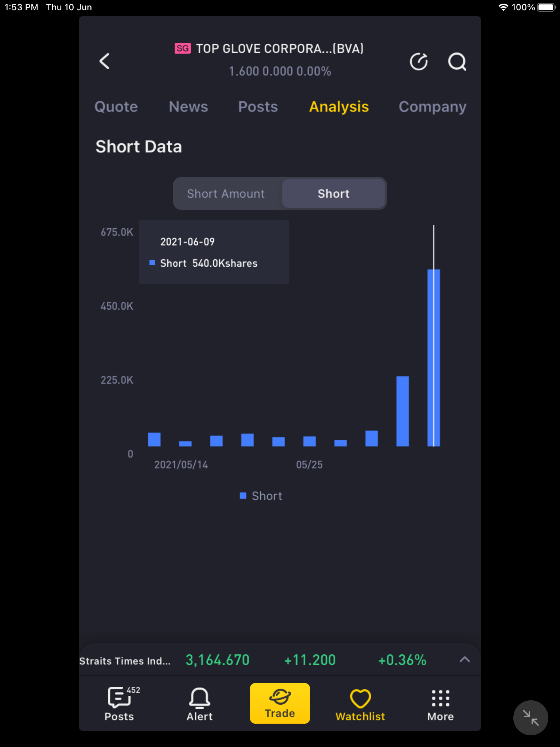The height and width of the screenshot is (747, 560).
Task: Open Posts in the bottom bar
Action: tap(119, 704)
